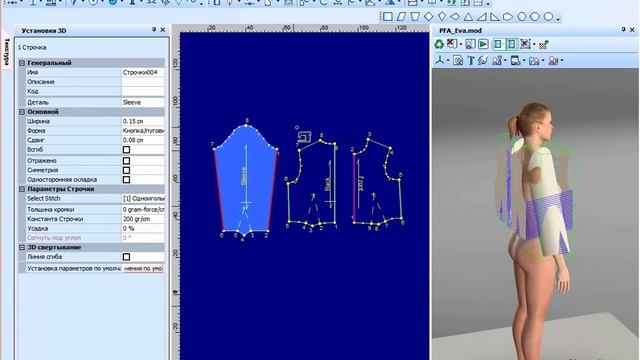The image size is (640, 360).
Task: Select the left-slanted right triangle shape tool
Action: tap(482, 16)
